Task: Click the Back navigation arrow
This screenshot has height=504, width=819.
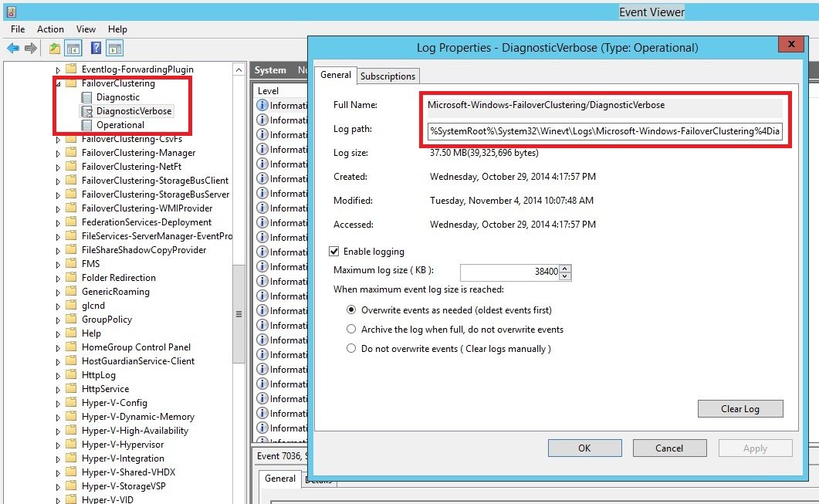Action: click(x=12, y=48)
